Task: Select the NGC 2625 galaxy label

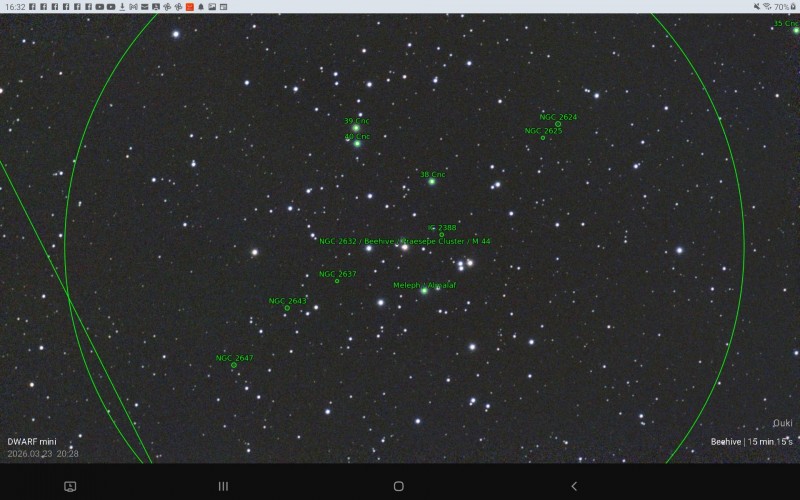Action: pyautogui.click(x=543, y=131)
